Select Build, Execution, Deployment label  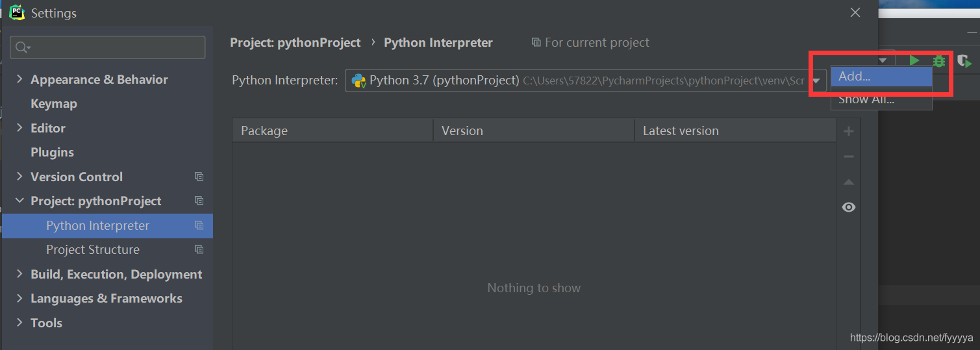pyautogui.click(x=116, y=274)
